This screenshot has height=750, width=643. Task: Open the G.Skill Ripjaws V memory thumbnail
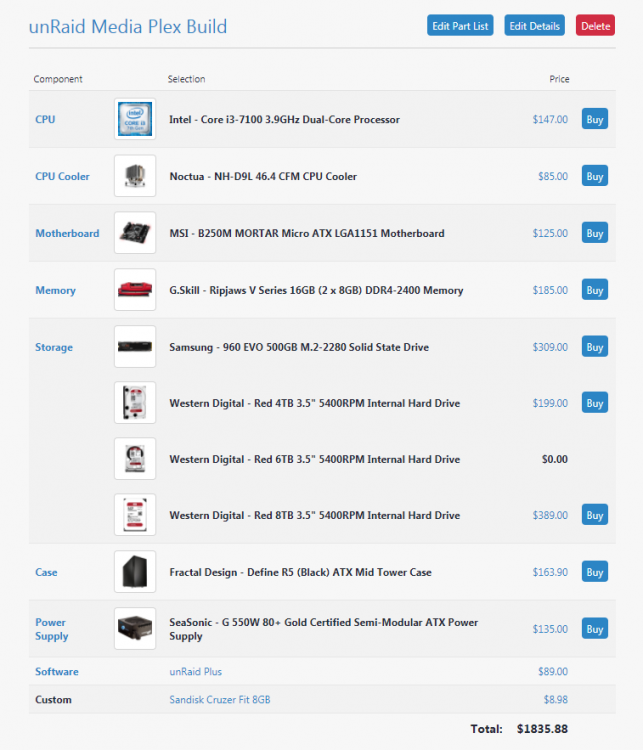(135, 290)
